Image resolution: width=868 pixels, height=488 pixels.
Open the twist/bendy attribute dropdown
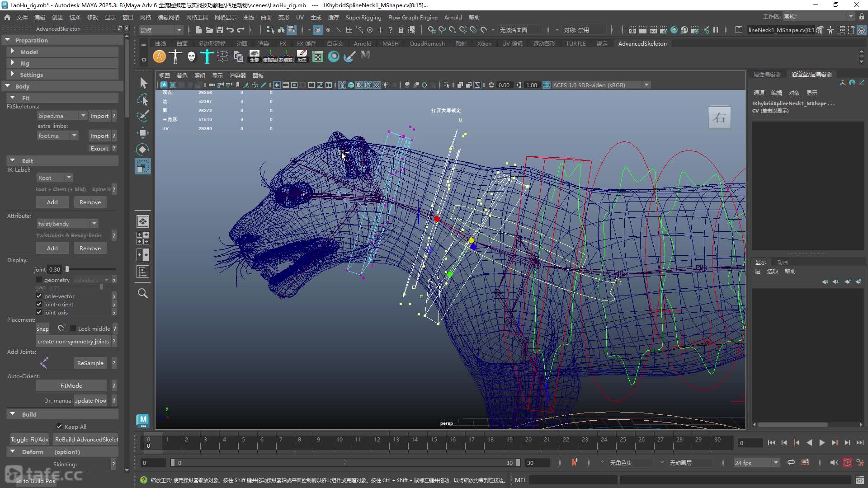(x=67, y=224)
